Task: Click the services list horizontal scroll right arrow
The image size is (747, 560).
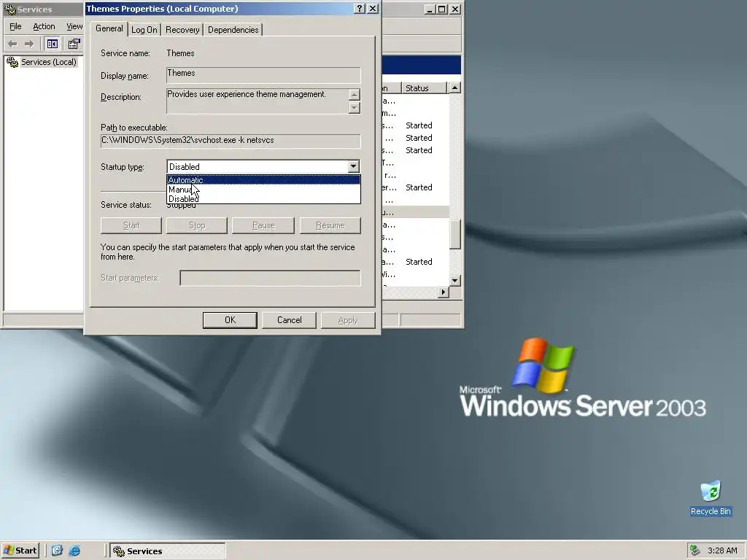Action: pos(444,292)
